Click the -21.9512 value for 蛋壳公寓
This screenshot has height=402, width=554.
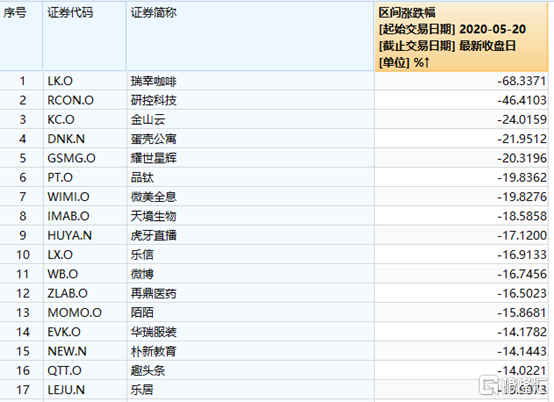(522, 139)
